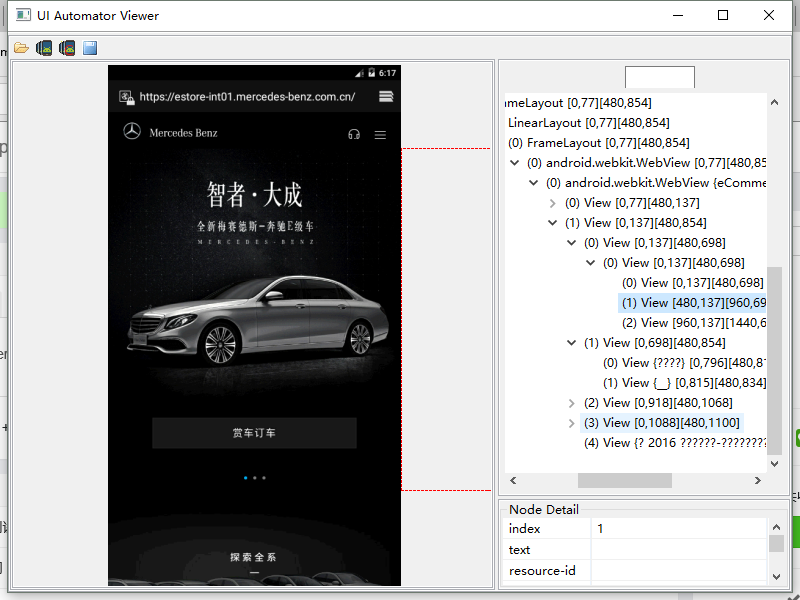Viewport: 800px width, 600px height.
Task: Save the dump with the floppy disk icon
Action: 90,48
